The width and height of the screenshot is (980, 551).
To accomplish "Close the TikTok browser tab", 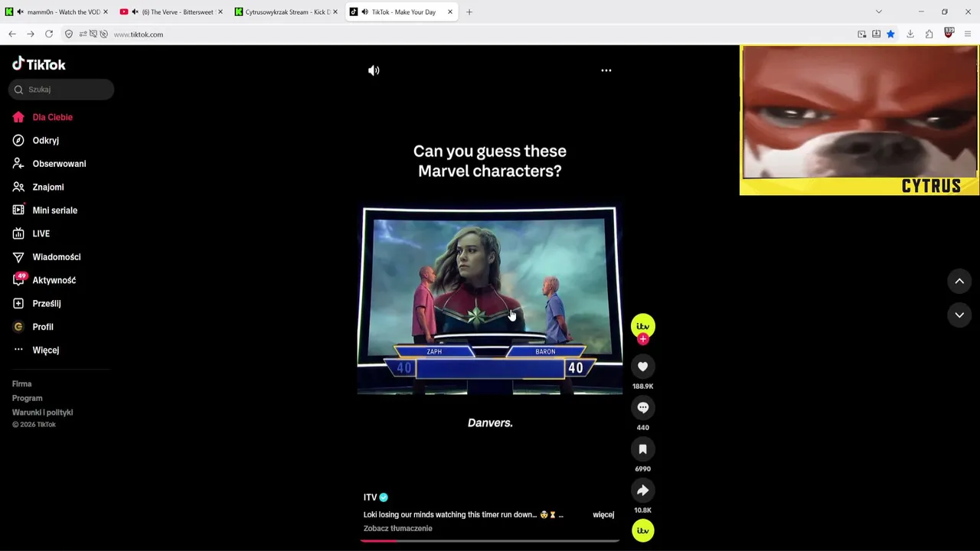I will tap(450, 12).
